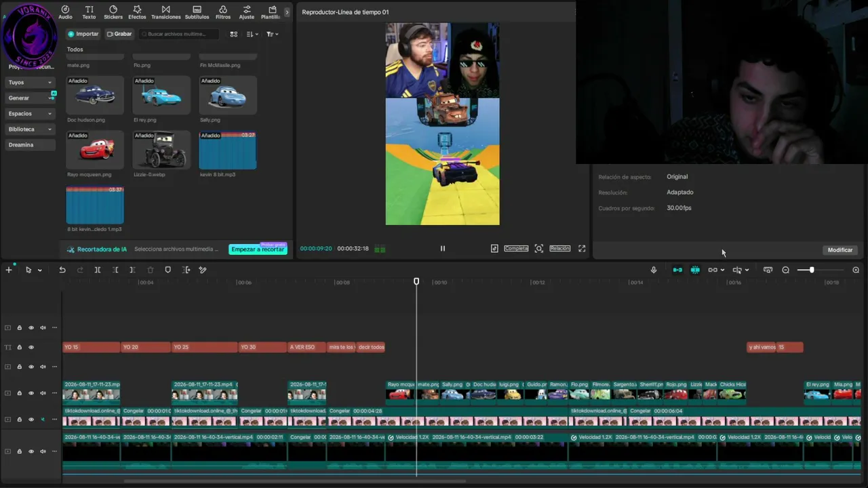The width and height of the screenshot is (868, 488).
Task: Open the media sort dropdown
Action: [252, 34]
